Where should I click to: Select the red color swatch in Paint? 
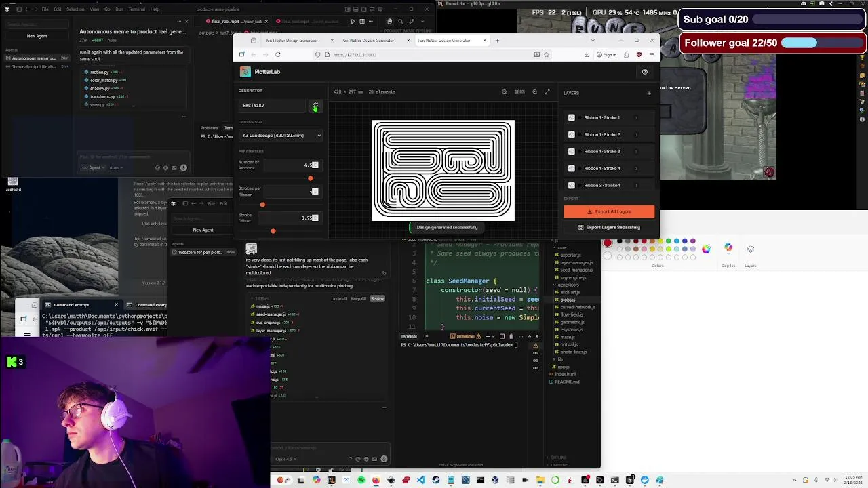tap(608, 243)
